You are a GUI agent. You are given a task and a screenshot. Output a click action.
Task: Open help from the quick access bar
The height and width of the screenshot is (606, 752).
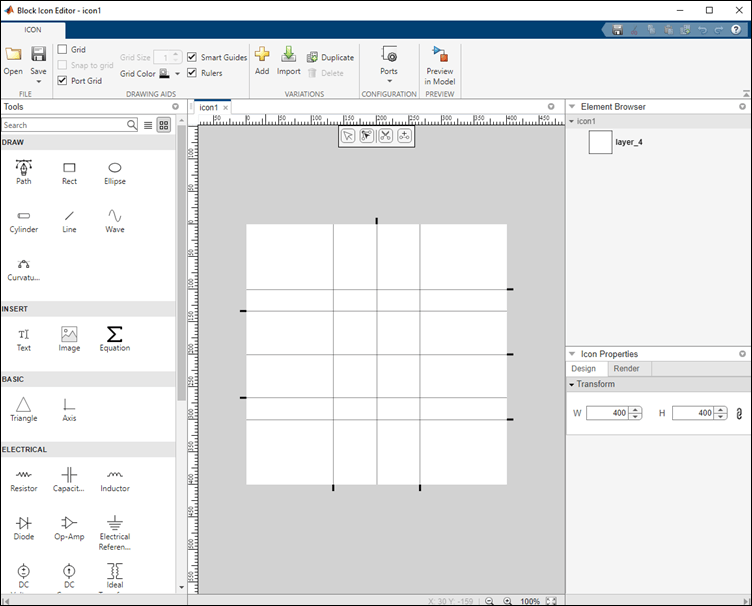pos(736,30)
